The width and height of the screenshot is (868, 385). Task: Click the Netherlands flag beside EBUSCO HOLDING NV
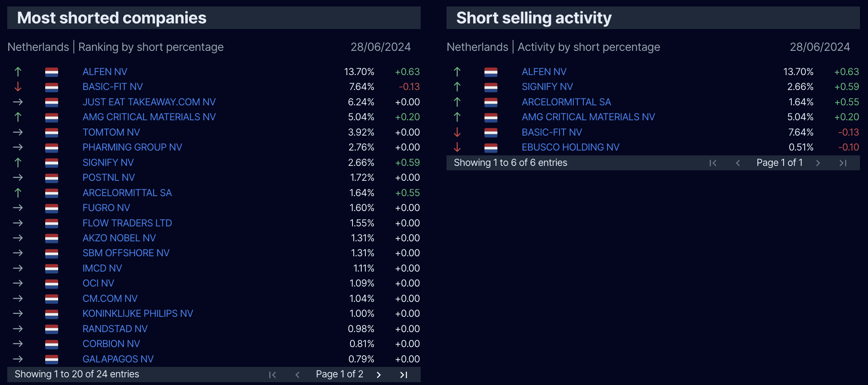(491, 148)
